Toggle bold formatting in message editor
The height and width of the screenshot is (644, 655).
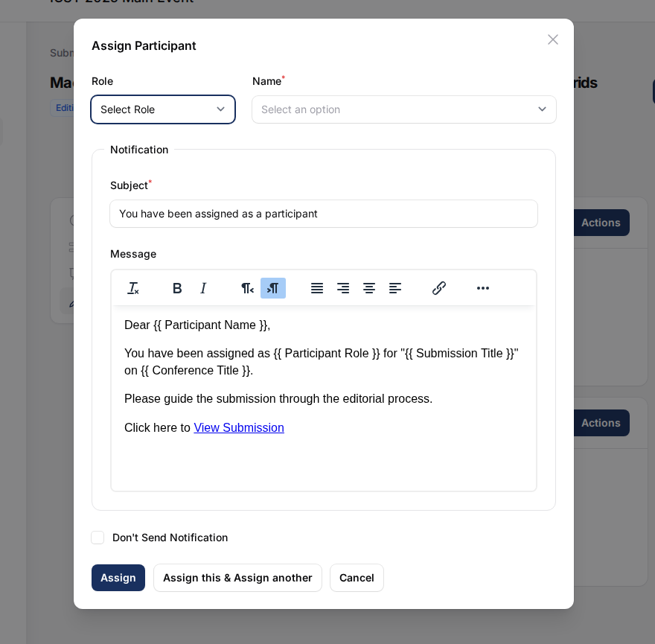pos(177,288)
